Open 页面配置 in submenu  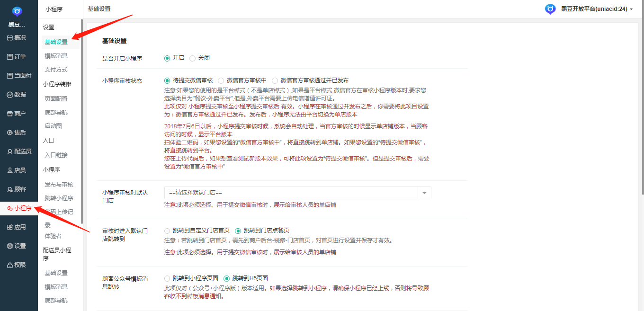pyautogui.click(x=56, y=99)
